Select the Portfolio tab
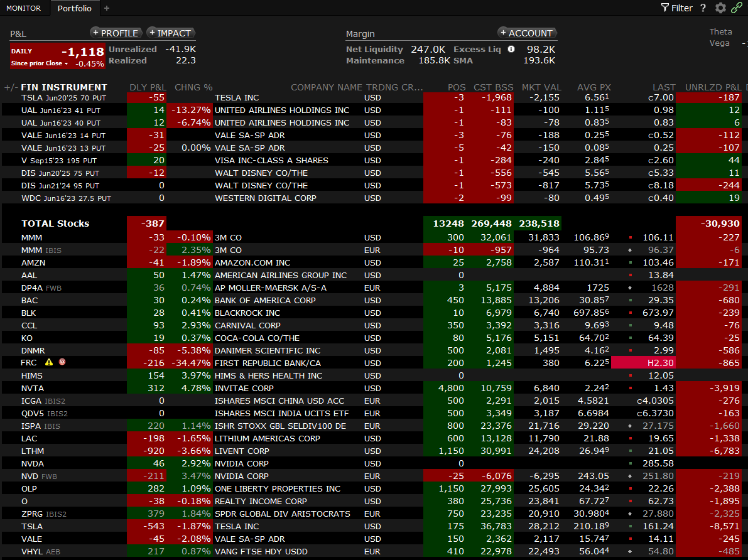 point(74,8)
